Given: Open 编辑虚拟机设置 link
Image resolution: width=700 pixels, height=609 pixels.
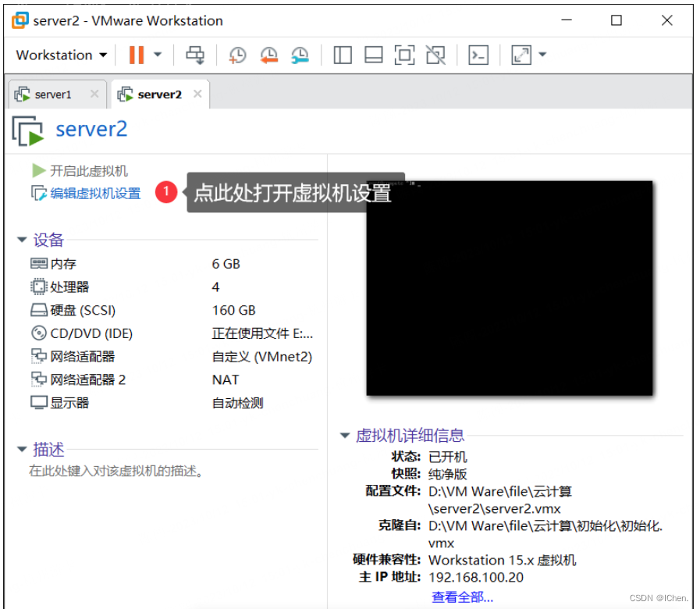Looking at the screenshot, I should tap(95, 194).
